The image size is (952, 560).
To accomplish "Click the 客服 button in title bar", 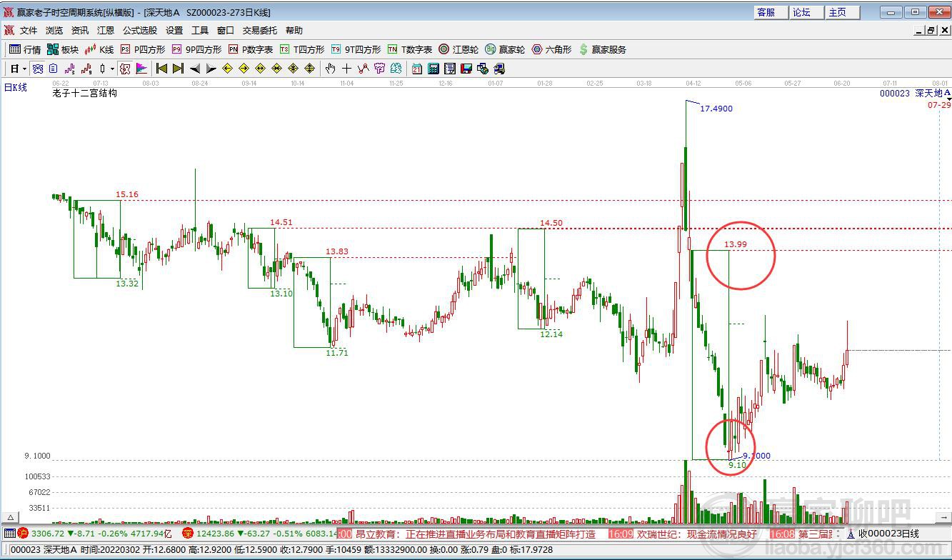I will [771, 12].
